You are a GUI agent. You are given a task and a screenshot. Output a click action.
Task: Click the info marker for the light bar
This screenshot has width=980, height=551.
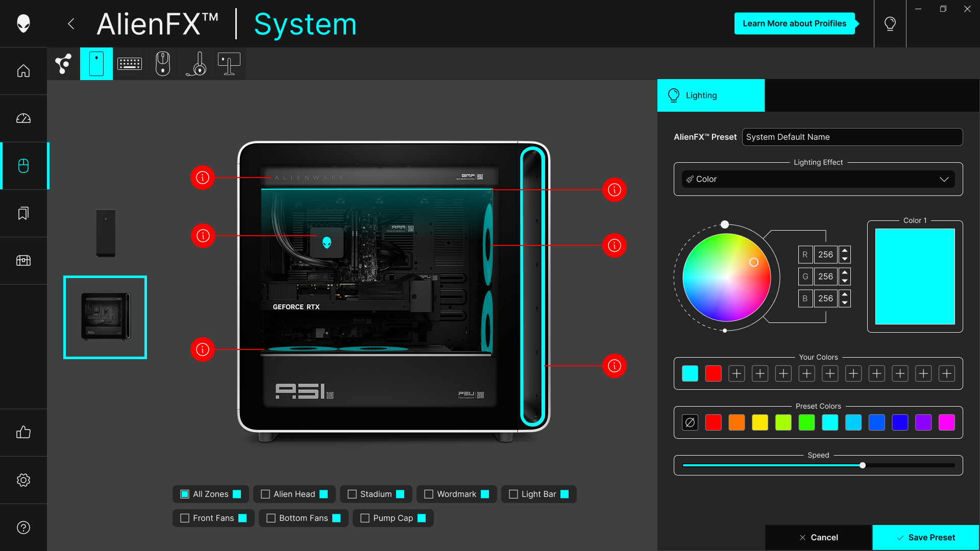click(615, 366)
